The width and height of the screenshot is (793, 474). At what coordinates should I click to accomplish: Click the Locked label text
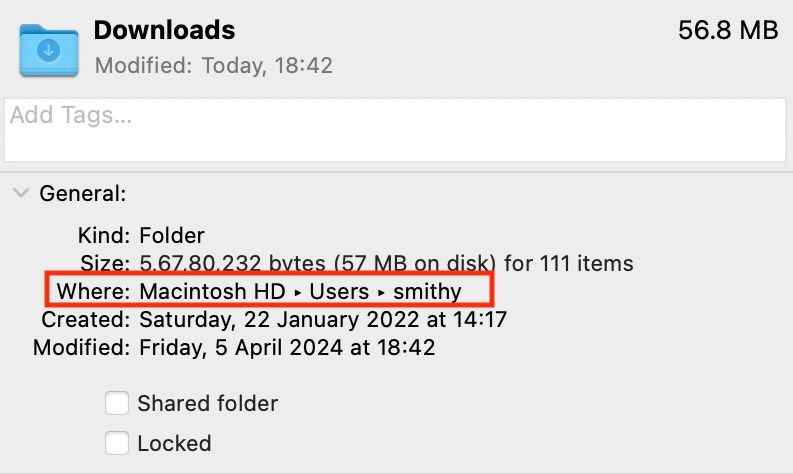pos(174,442)
